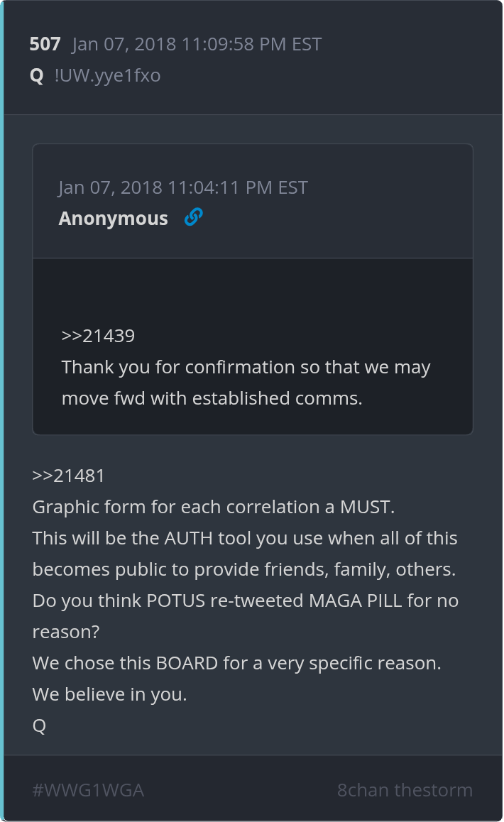Click the 'We chose this BOARD' line
Viewport: 504px width, 822px height.
pyautogui.click(x=236, y=663)
